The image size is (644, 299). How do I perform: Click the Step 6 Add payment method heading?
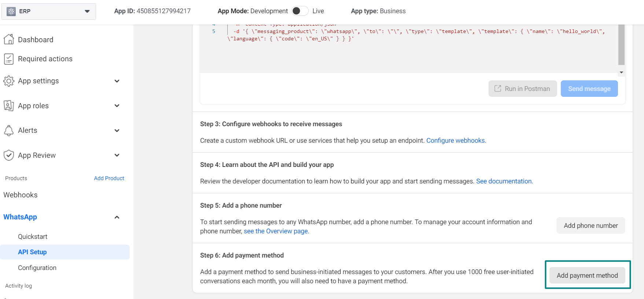click(x=242, y=255)
